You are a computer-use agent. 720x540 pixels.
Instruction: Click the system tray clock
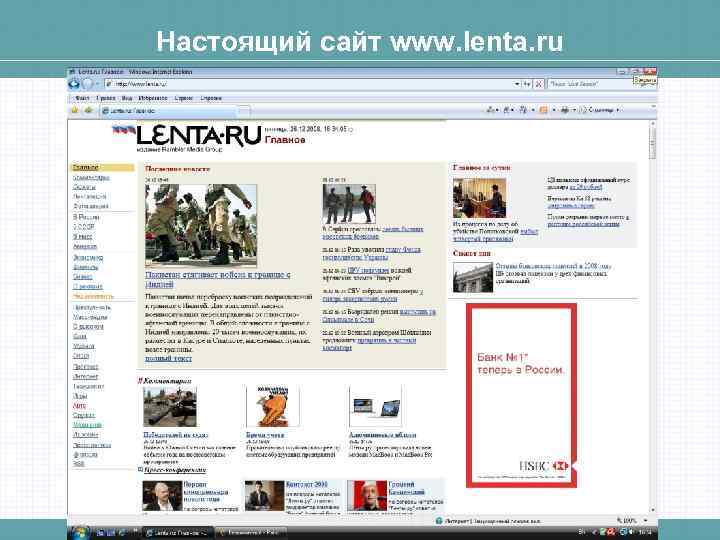[x=645, y=532]
